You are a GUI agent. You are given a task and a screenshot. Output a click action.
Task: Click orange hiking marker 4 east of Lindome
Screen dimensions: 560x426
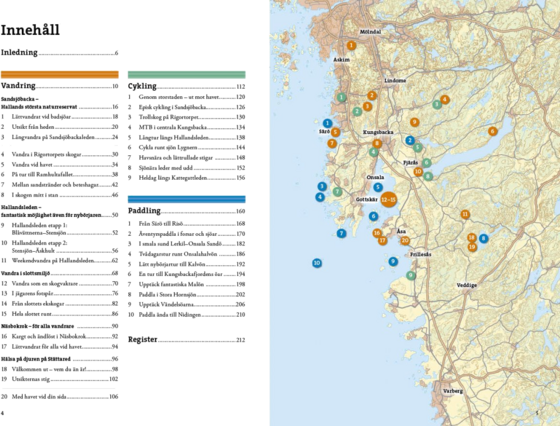(445, 100)
